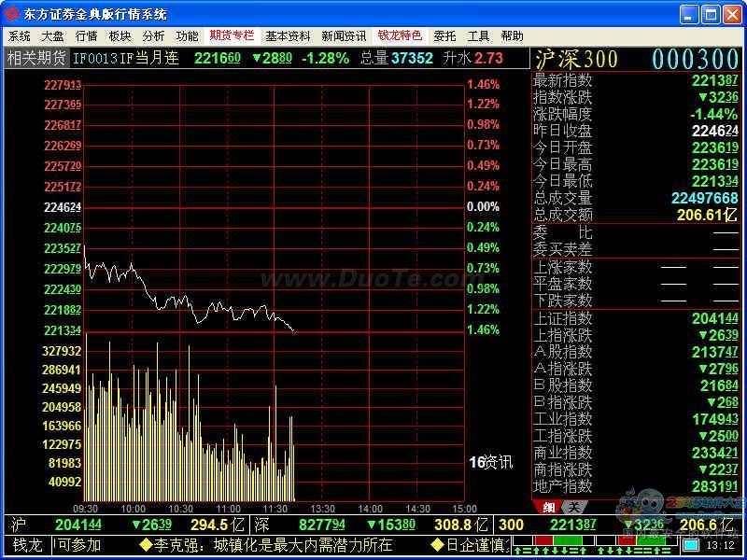
Task: Click the cyan screen icon in status bar
Action: pos(691,545)
